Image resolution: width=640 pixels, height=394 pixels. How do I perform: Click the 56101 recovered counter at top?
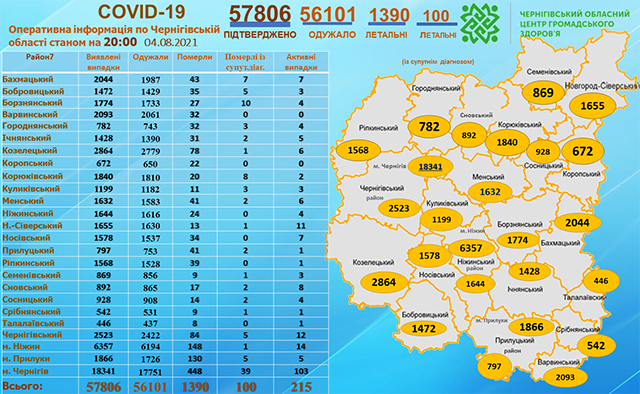click(x=328, y=15)
